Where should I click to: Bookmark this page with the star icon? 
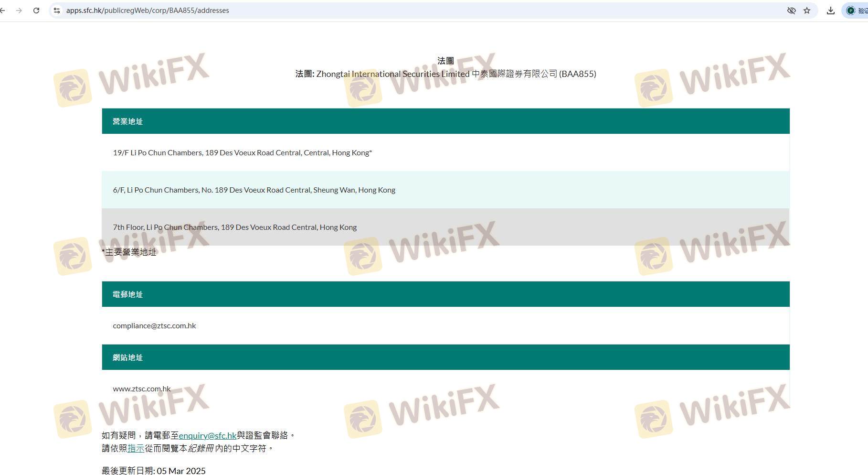tap(807, 11)
